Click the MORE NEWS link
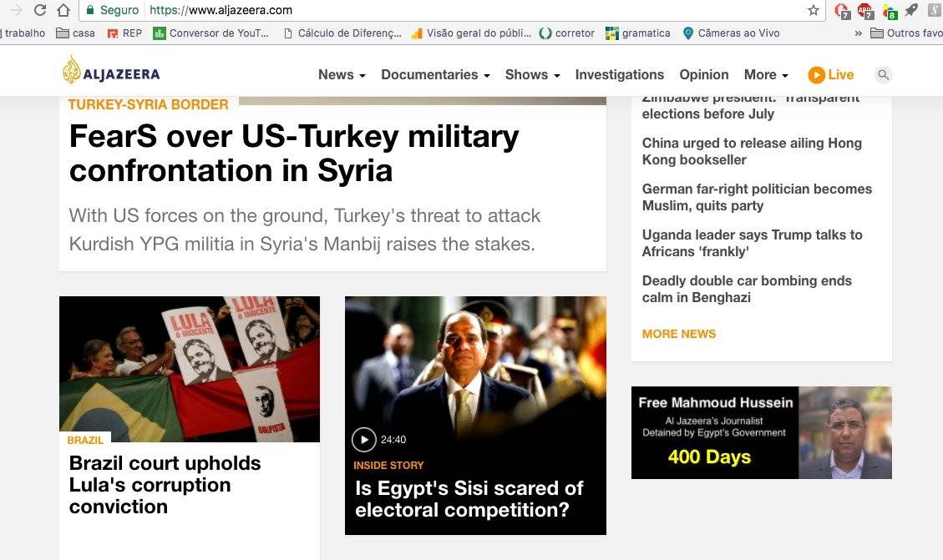Image resolution: width=943 pixels, height=560 pixels. [679, 334]
